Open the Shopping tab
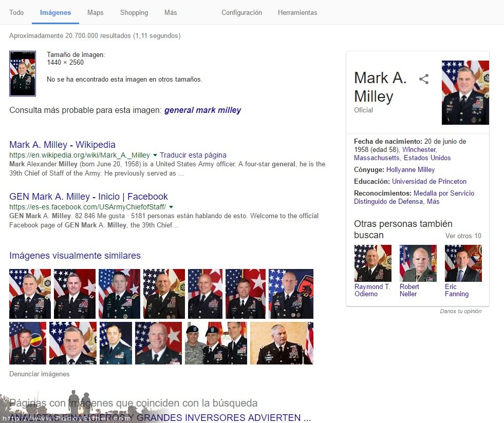Image resolution: width=504 pixels, height=423 pixels. (x=134, y=12)
